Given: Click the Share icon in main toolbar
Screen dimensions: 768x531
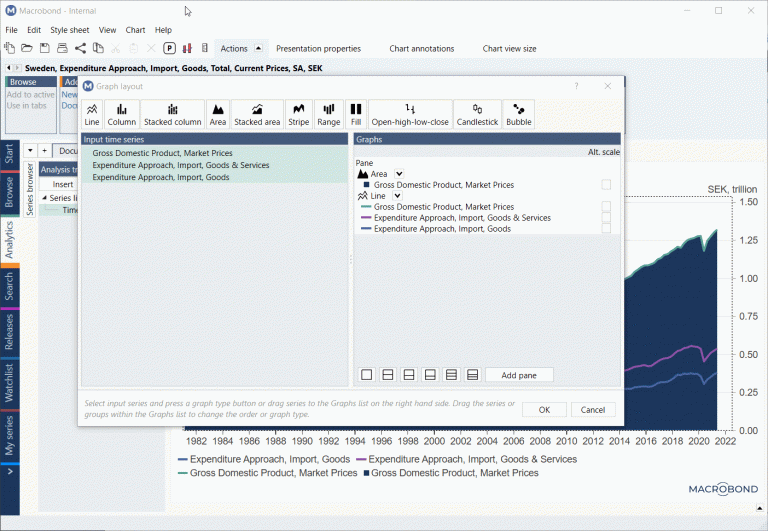Looking at the screenshot, I should pyautogui.click(x=80, y=48).
